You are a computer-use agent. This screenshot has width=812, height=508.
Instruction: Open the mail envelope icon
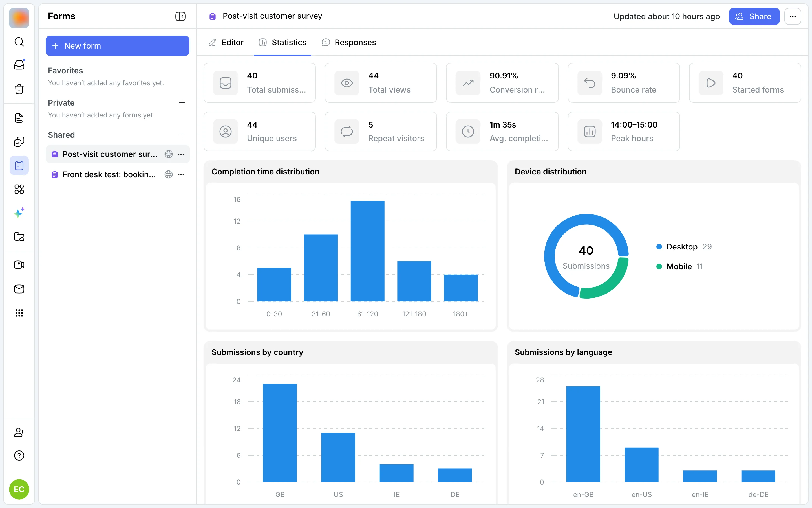(x=19, y=289)
